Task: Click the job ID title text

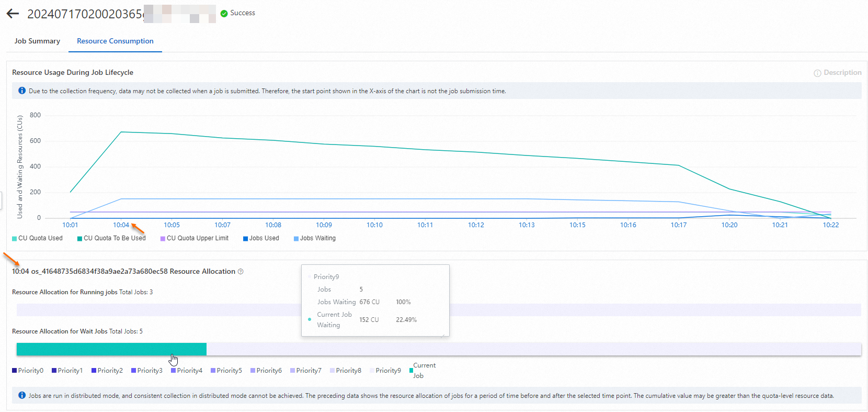Action: tap(85, 14)
